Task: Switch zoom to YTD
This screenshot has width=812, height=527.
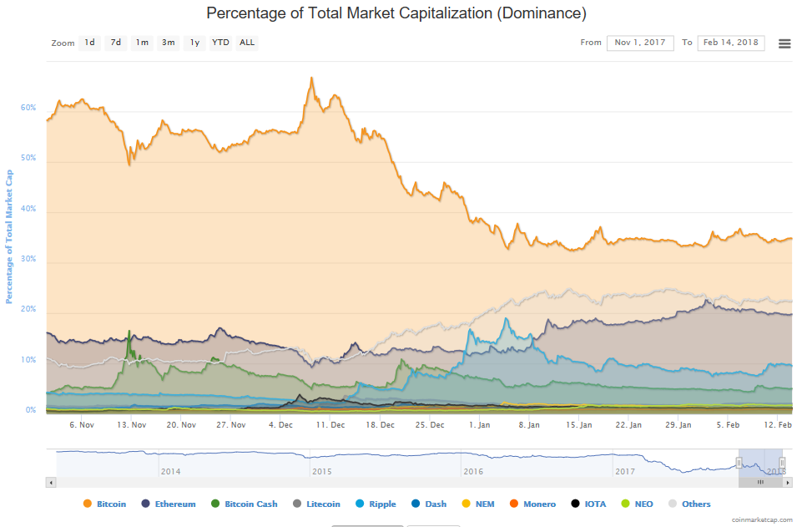Action: coord(220,43)
